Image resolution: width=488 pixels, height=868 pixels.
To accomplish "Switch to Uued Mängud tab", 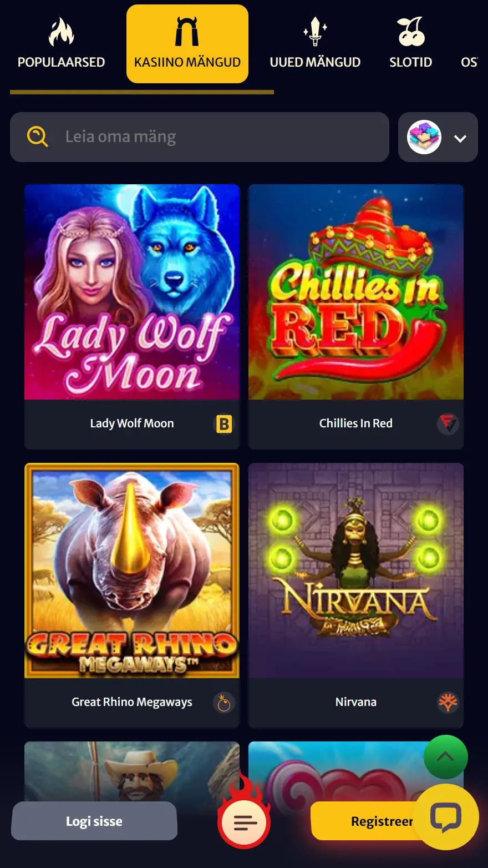I will click(x=315, y=43).
